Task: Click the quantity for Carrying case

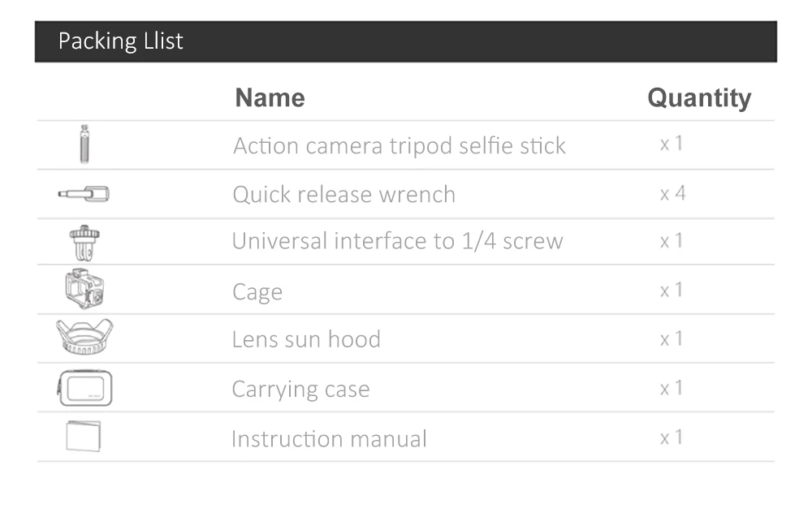Action: point(672,388)
